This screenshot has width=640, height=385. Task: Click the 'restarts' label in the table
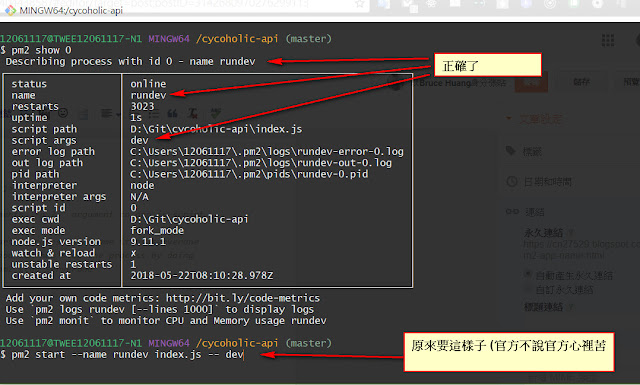coord(35,106)
